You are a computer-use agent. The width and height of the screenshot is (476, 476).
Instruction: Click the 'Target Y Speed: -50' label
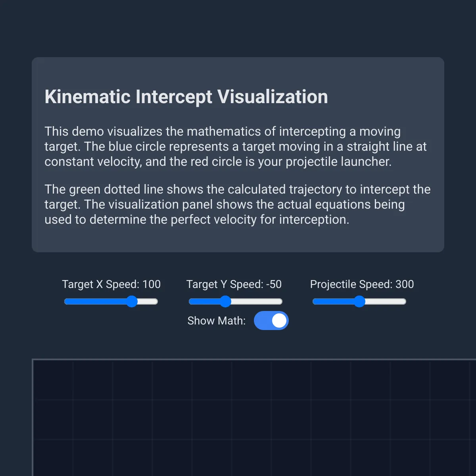234,284
